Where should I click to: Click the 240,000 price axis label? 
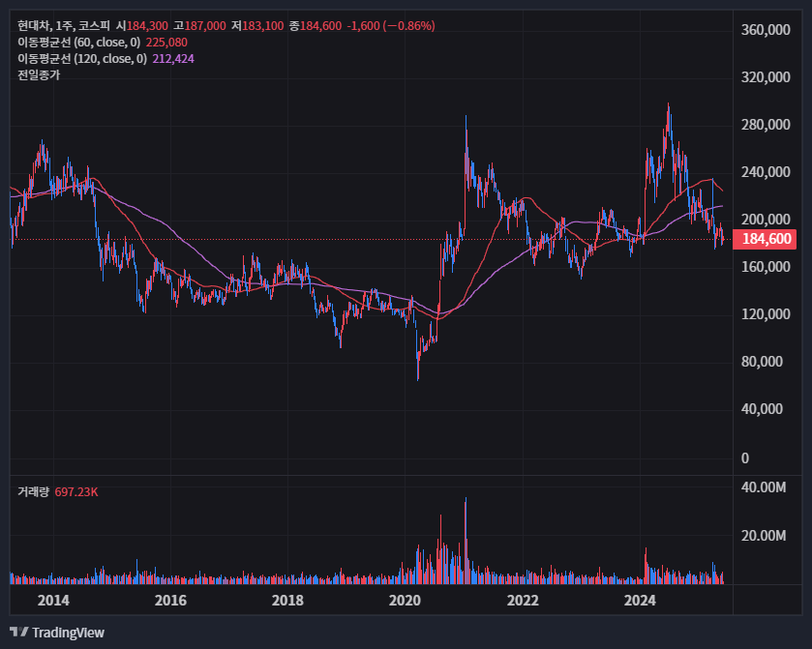coord(766,172)
